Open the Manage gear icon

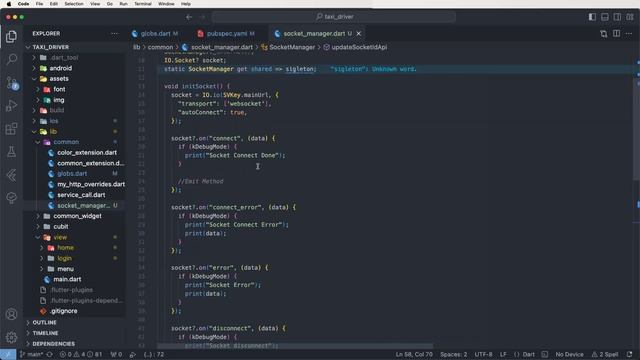[11, 337]
